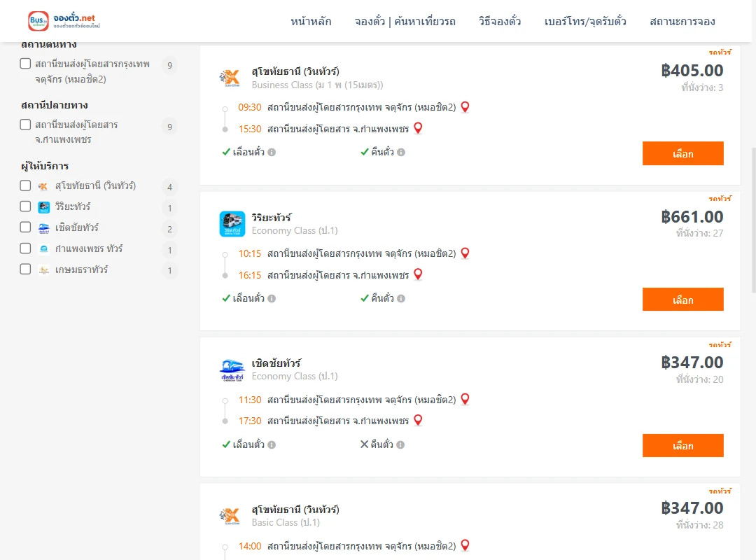The width and height of the screenshot is (756, 560).
Task: Open map pin for 17:30 arrival station
Action: (x=418, y=421)
